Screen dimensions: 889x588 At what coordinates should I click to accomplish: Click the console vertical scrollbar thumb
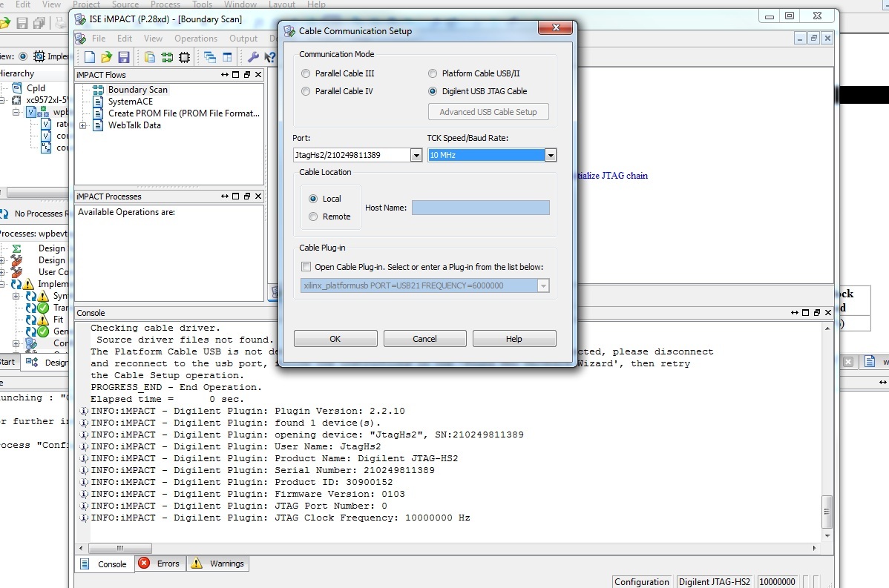pyautogui.click(x=827, y=512)
